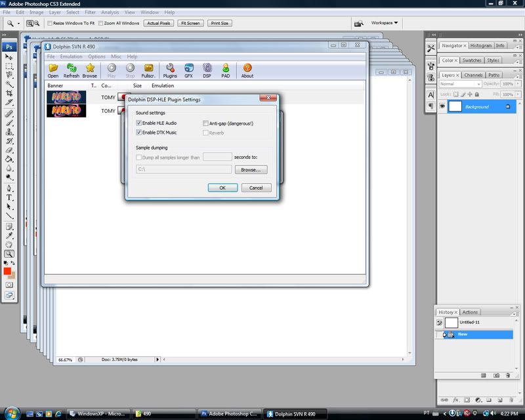
Task: Select the Pen tool
Action: click(9, 188)
